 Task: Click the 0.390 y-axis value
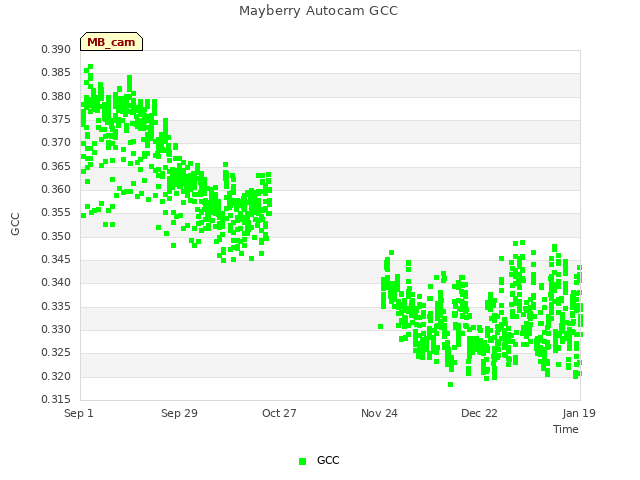coord(56,49)
